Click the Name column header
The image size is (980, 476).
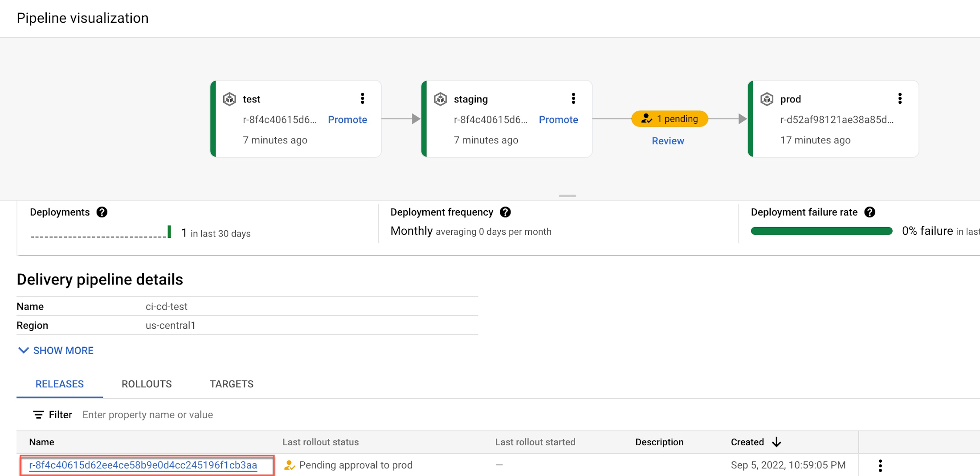click(x=42, y=442)
